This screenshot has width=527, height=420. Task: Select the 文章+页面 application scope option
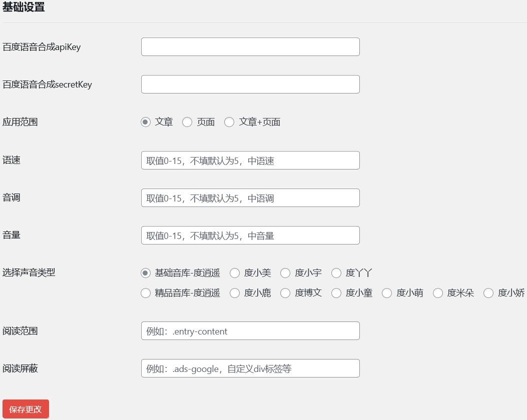(229, 122)
